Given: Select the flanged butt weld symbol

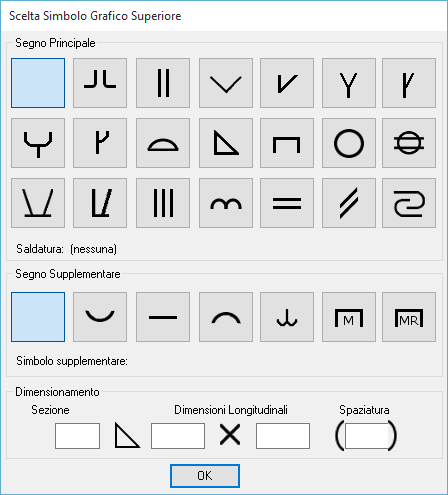Looking at the screenshot, I should pos(100,83).
